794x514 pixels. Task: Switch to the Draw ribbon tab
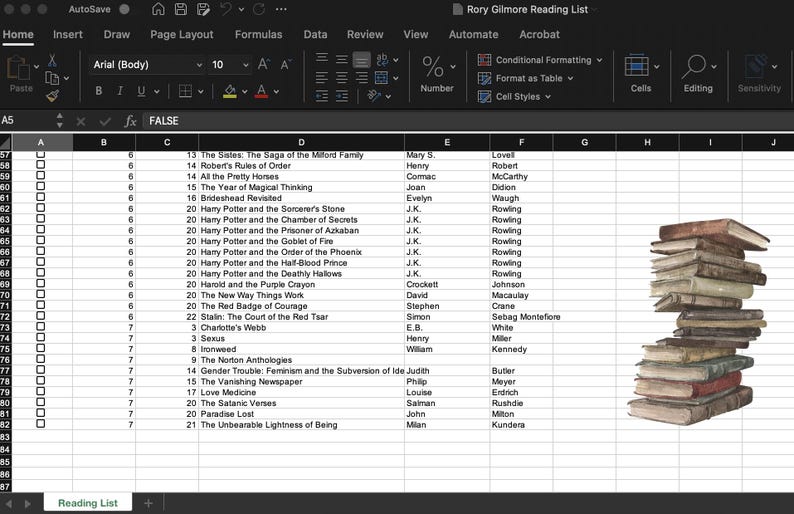pyautogui.click(x=116, y=34)
